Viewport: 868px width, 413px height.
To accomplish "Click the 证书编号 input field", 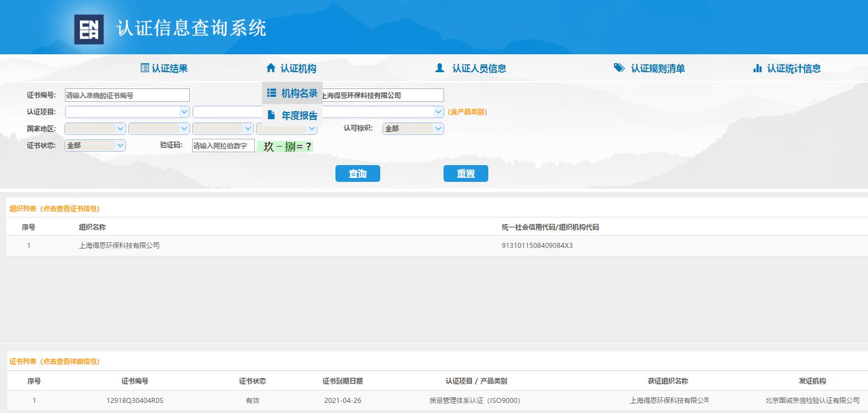I will tap(127, 95).
